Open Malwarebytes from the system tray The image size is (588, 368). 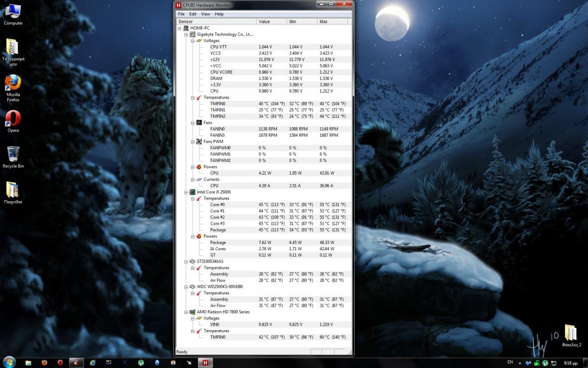(x=529, y=363)
